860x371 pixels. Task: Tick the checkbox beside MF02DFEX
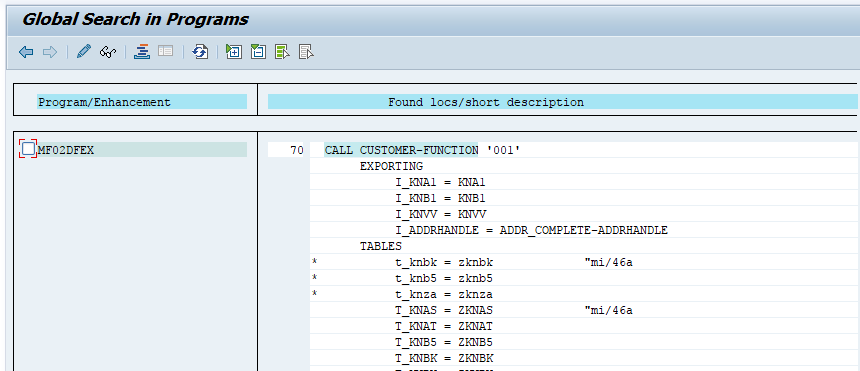(29, 149)
